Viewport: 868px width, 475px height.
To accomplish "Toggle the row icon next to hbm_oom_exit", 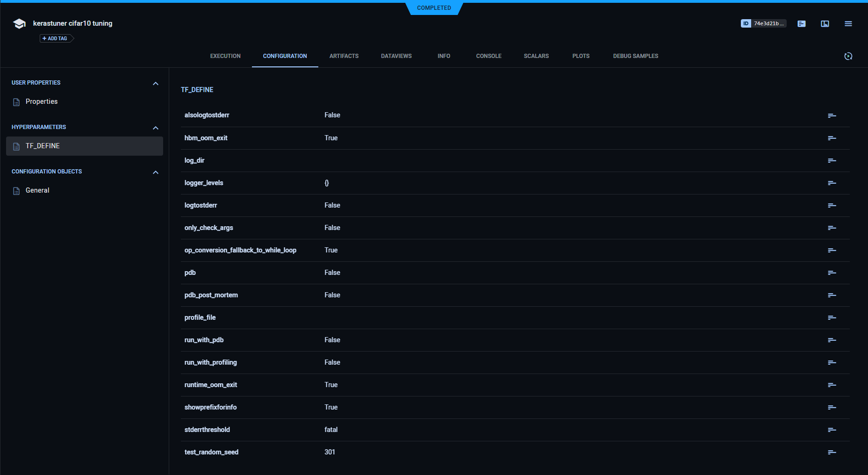I will pos(832,138).
